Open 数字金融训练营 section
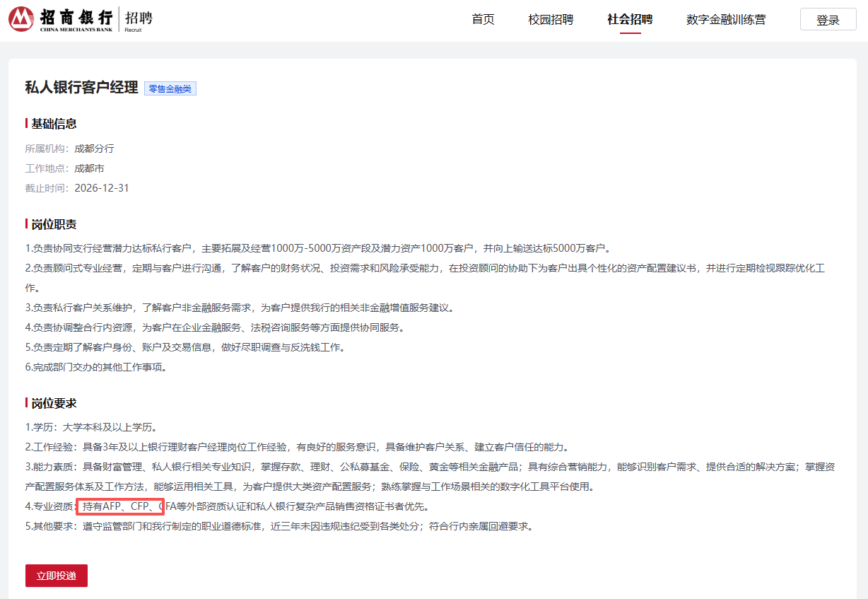 coord(726,19)
